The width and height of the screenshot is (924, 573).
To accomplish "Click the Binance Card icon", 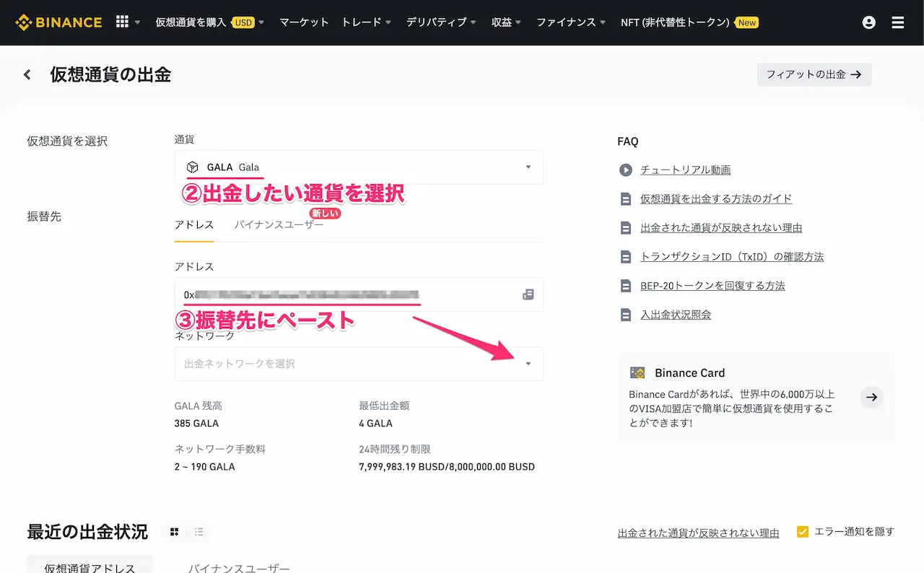I will 637,373.
